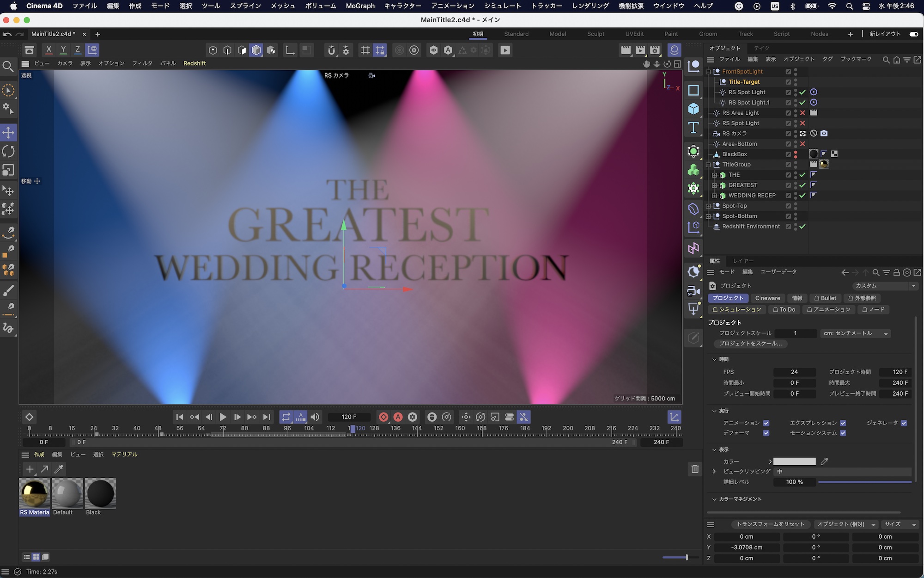Click the Record Active Objects keyframe button
This screenshot has width=924, height=578.
pyautogui.click(x=383, y=417)
